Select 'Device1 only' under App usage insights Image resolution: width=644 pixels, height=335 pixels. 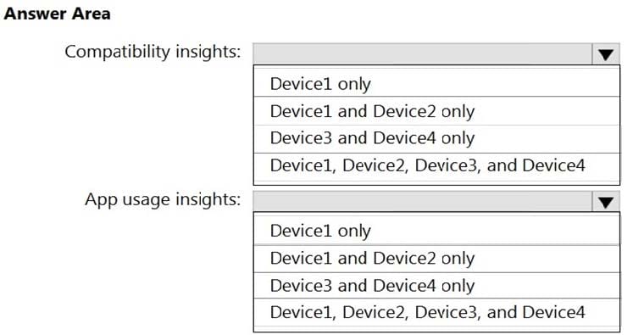[x=436, y=230]
